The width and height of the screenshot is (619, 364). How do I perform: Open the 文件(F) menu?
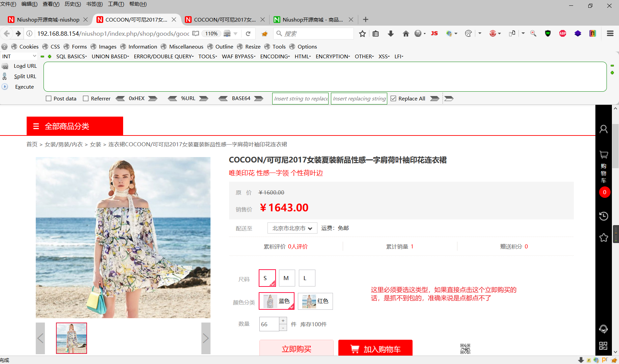click(x=8, y=4)
